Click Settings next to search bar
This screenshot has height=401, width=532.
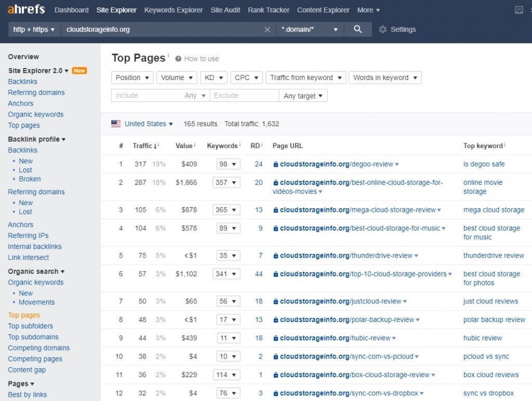(x=403, y=30)
